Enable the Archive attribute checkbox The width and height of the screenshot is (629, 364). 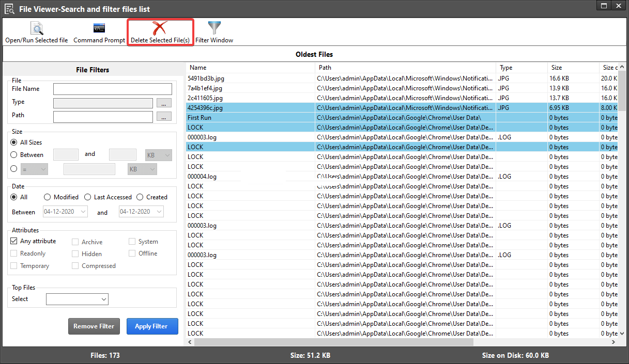(75, 241)
